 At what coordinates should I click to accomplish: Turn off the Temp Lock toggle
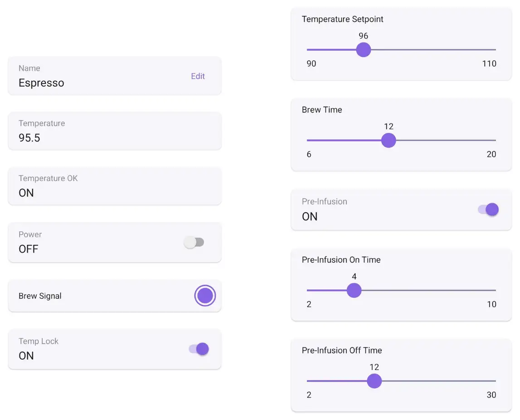199,349
